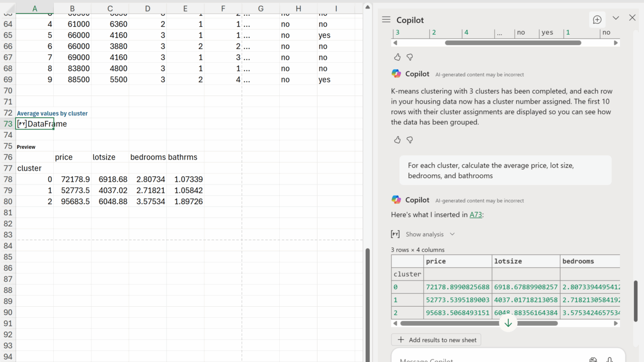
Task: Select cell A73 containing the DataFrame
Action: 35,124
